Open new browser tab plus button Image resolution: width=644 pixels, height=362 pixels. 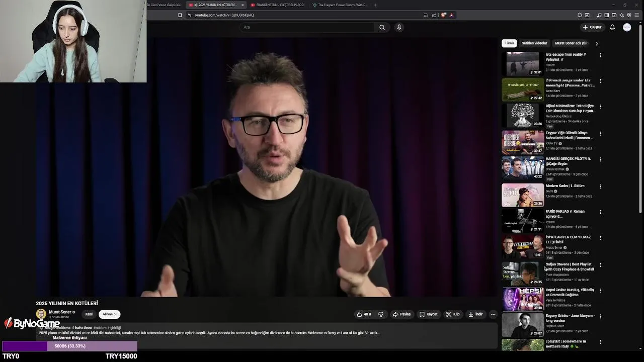point(375,5)
